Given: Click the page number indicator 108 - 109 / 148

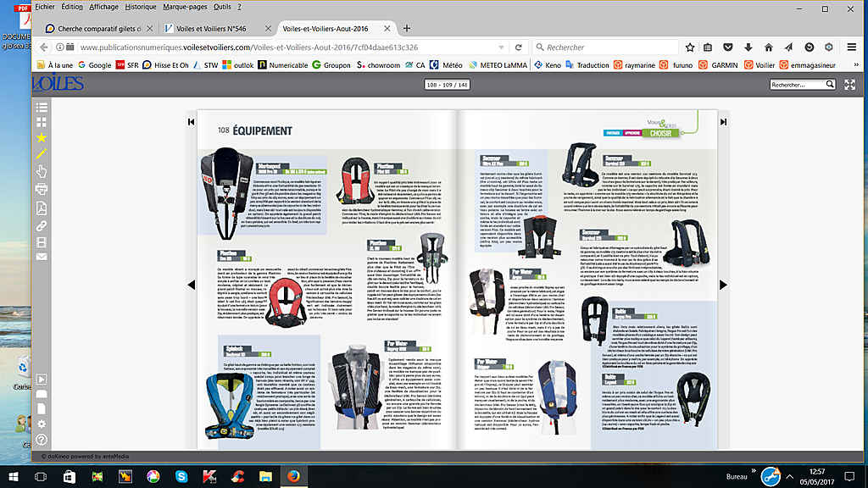Looking at the screenshot, I should (448, 85).
